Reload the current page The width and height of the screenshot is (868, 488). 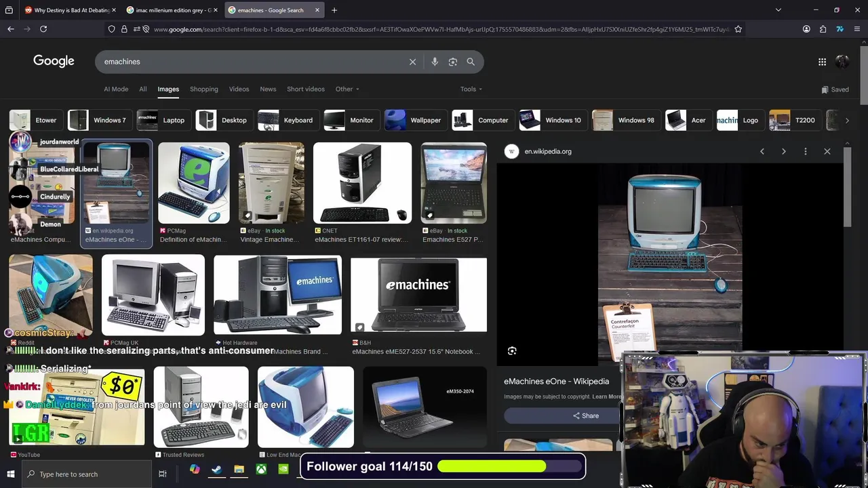[43, 29]
